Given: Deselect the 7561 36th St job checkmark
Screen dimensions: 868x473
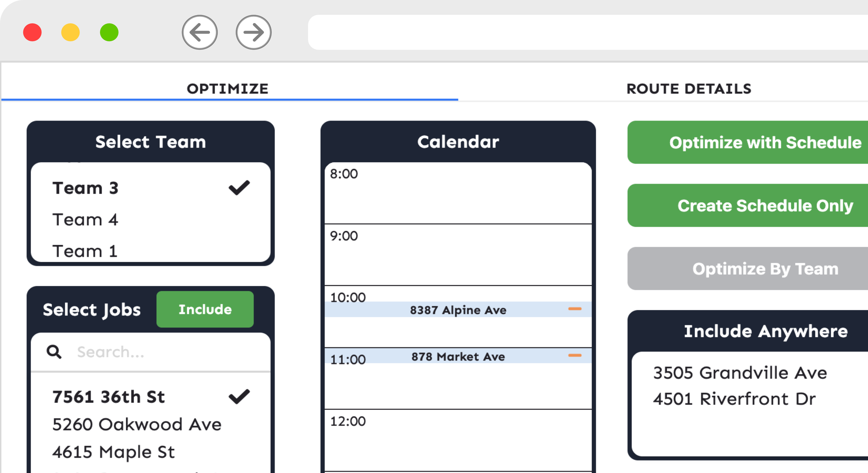Looking at the screenshot, I should 239,397.
